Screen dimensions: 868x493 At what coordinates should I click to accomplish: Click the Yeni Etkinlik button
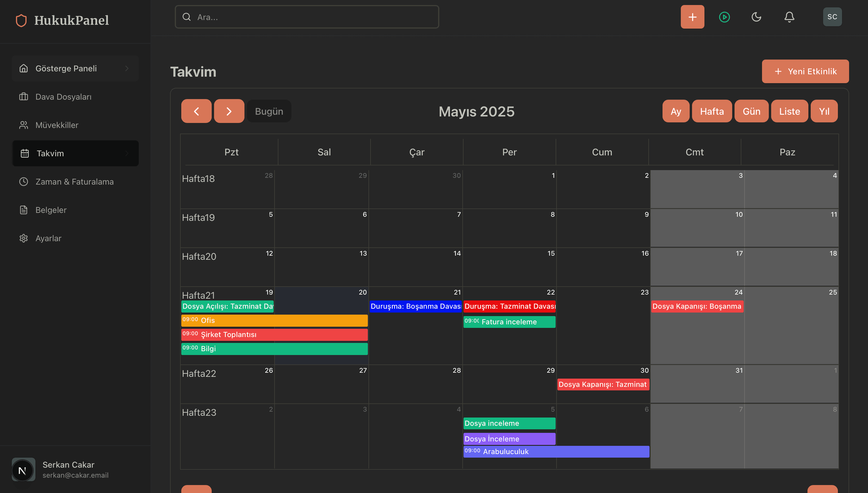click(805, 71)
